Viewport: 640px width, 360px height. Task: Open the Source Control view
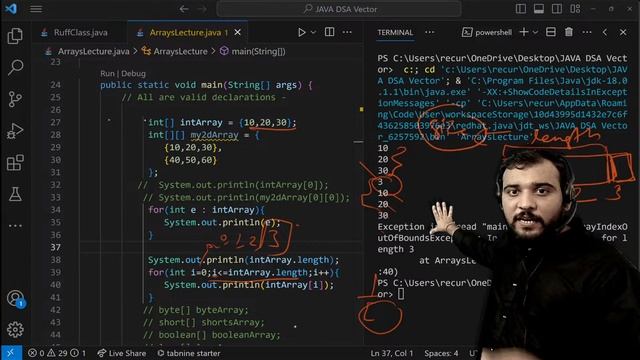(x=15, y=99)
